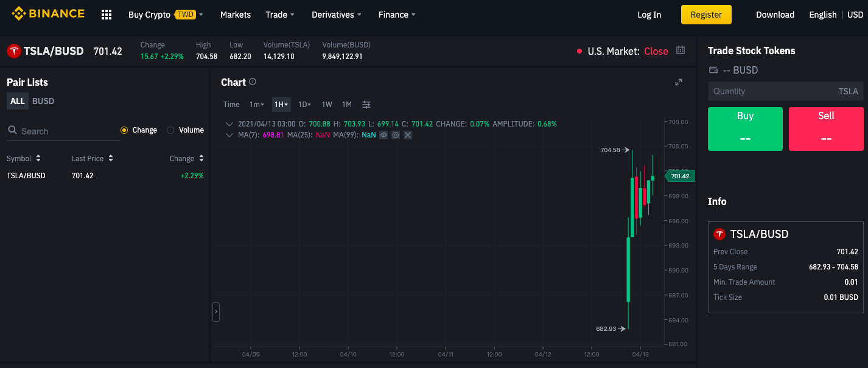Remove the MA indicator with X icon

click(x=408, y=135)
